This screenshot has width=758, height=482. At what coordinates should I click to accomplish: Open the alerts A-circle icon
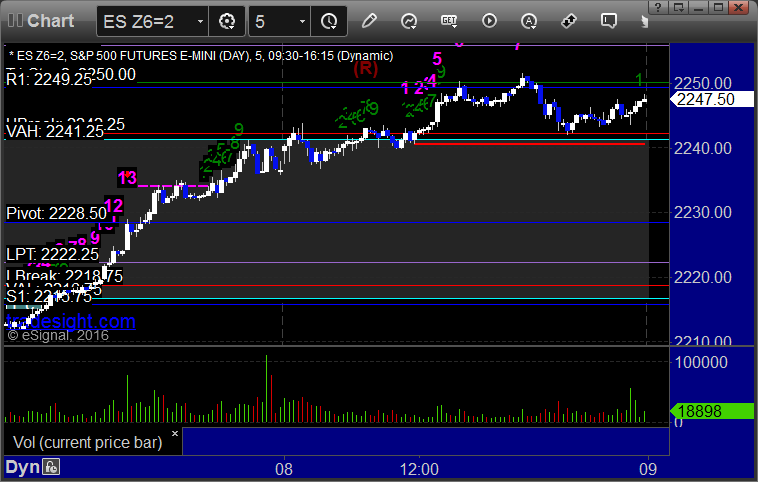click(x=529, y=21)
